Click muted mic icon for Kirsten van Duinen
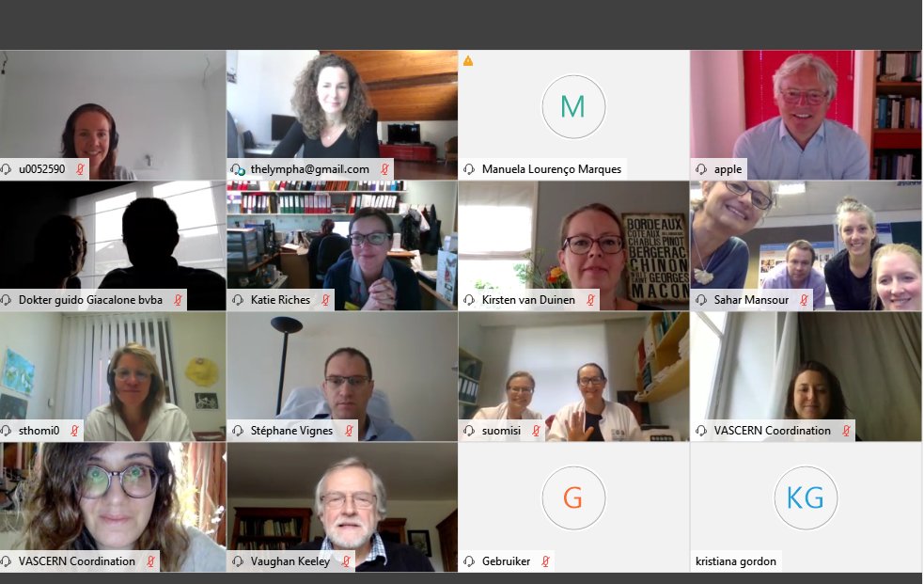This screenshot has width=924, height=584. click(590, 300)
